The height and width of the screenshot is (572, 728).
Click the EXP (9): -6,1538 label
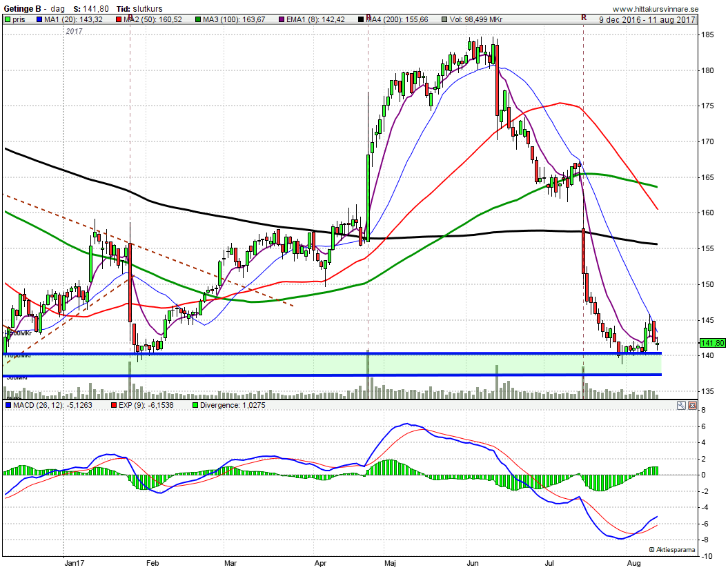pyautogui.click(x=146, y=405)
